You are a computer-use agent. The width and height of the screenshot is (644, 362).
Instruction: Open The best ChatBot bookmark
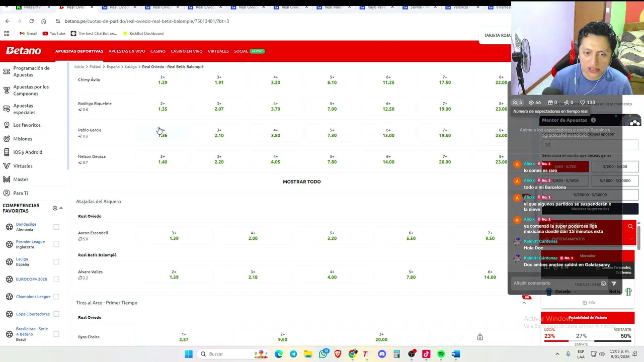pyautogui.click(x=94, y=33)
